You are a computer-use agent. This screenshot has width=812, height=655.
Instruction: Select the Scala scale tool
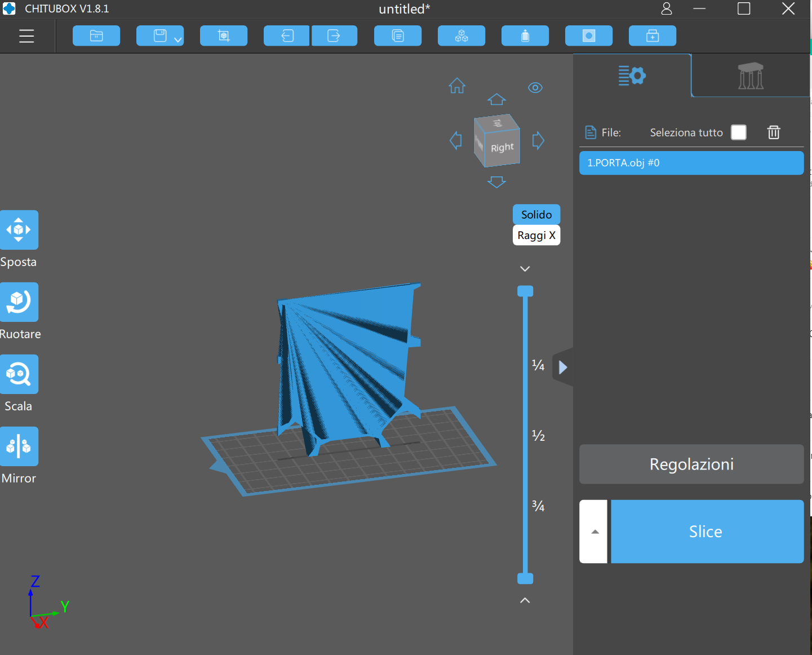(19, 374)
